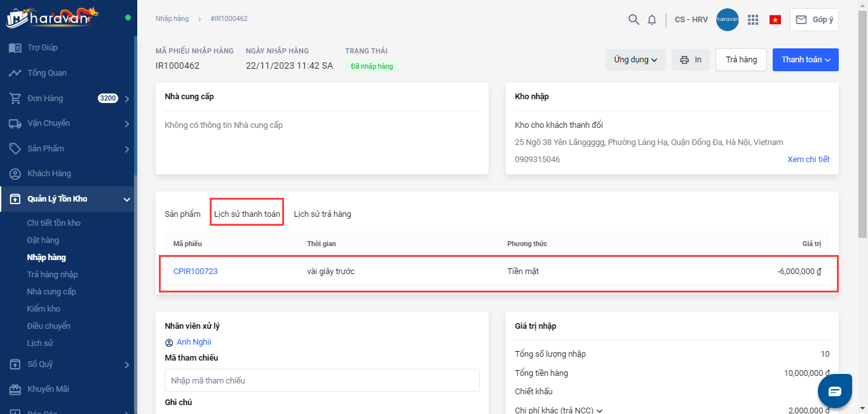Click the Trả hàng button
868x414 pixels.
[741, 60]
